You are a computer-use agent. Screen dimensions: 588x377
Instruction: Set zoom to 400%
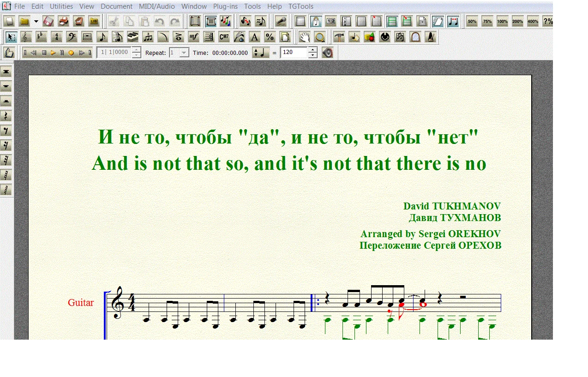(533, 21)
